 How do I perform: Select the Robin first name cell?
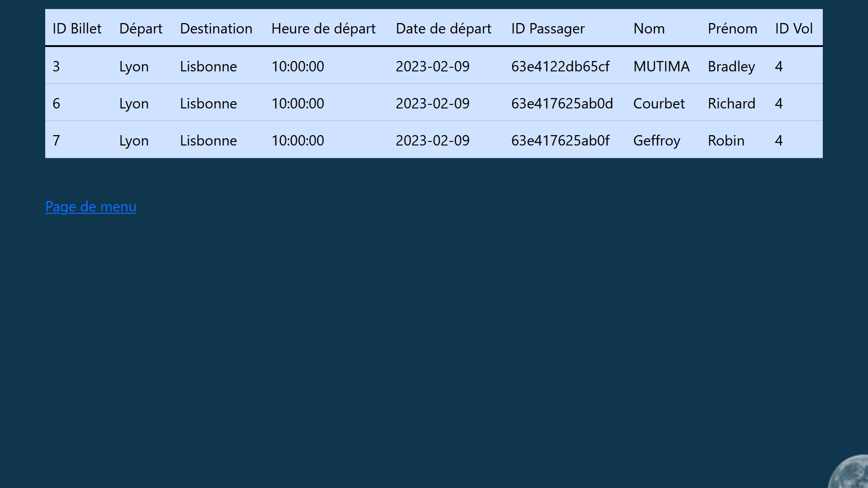pos(726,141)
